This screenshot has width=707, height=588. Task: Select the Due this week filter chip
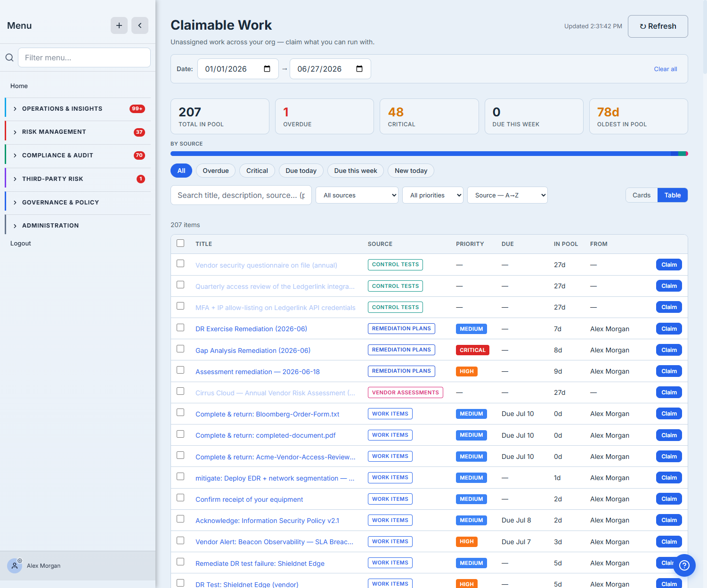click(356, 171)
